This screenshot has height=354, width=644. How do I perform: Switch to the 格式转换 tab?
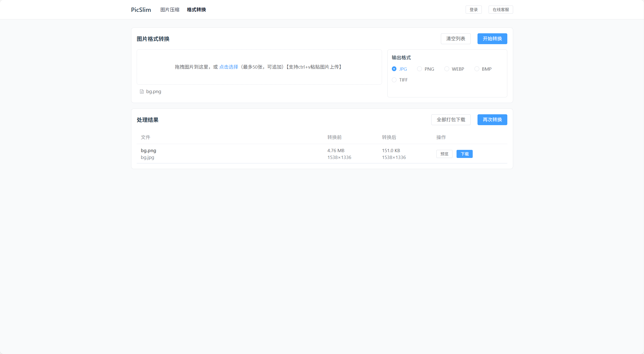196,10
